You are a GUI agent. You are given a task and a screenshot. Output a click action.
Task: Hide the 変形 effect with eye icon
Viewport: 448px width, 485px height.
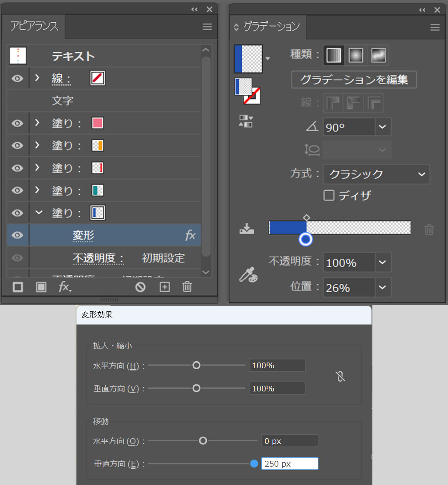(x=17, y=236)
